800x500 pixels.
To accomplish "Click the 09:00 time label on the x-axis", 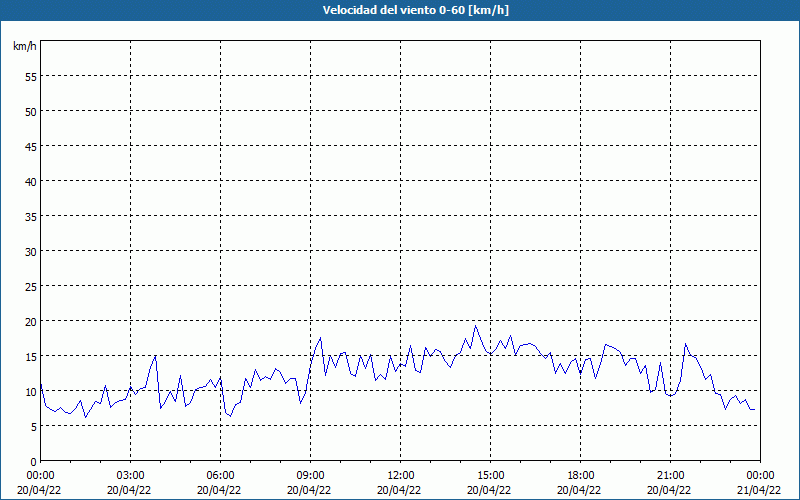I will click(x=310, y=476).
